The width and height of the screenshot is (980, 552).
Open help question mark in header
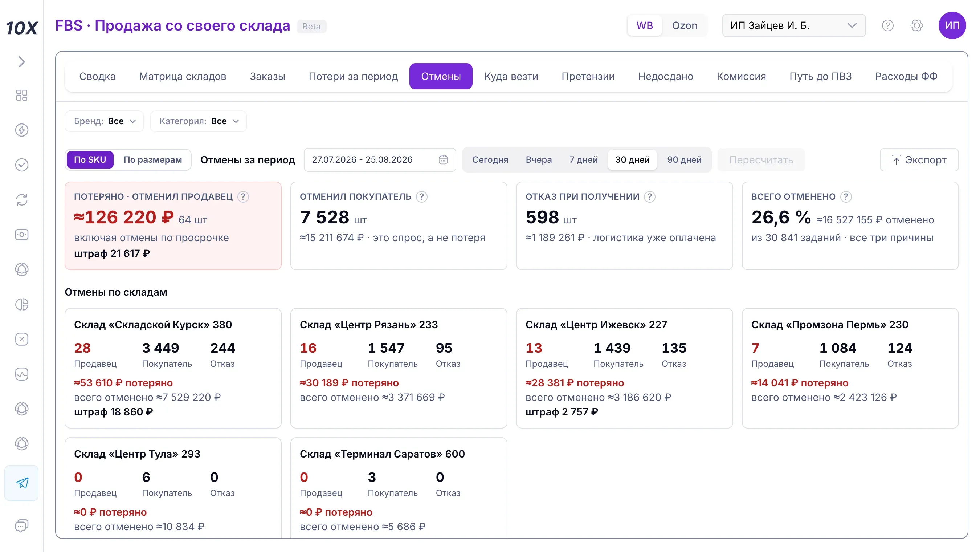(887, 25)
